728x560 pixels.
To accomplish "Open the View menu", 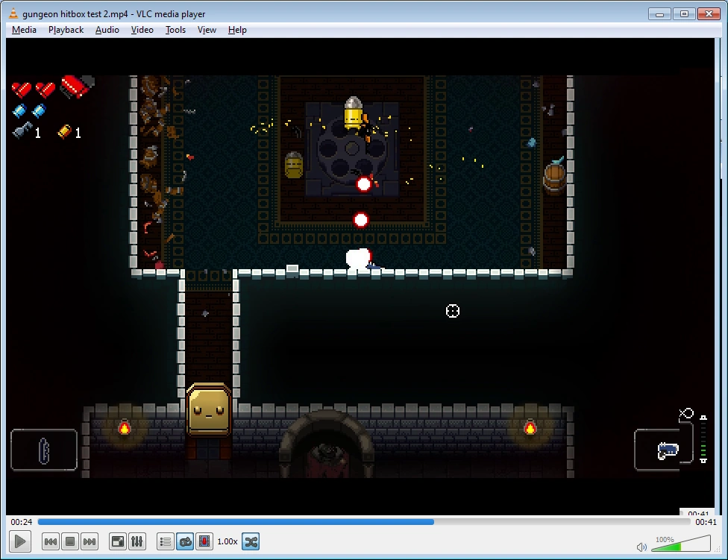I will pyautogui.click(x=207, y=30).
